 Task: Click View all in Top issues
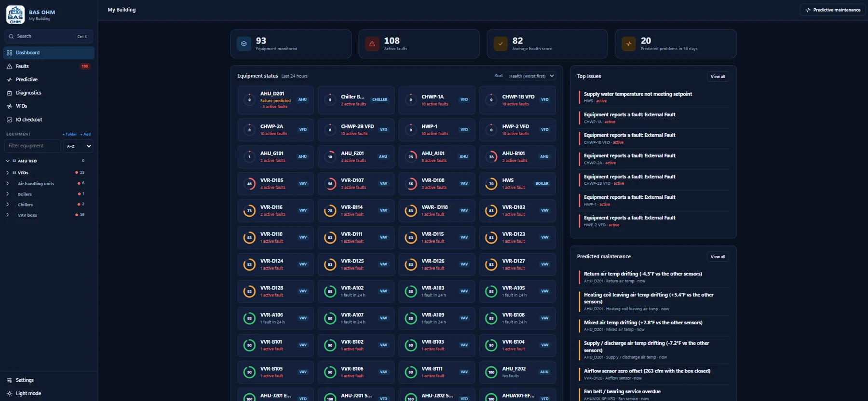(x=718, y=76)
